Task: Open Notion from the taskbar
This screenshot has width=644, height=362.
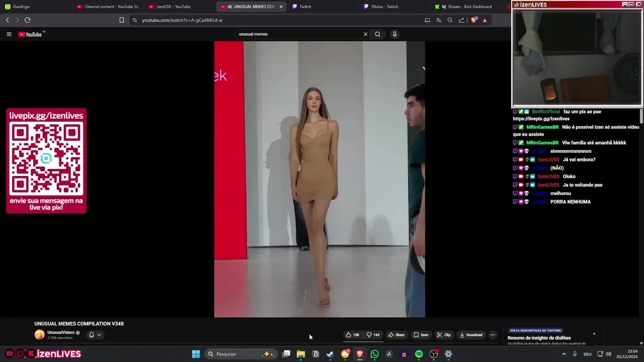Action: tap(315, 354)
